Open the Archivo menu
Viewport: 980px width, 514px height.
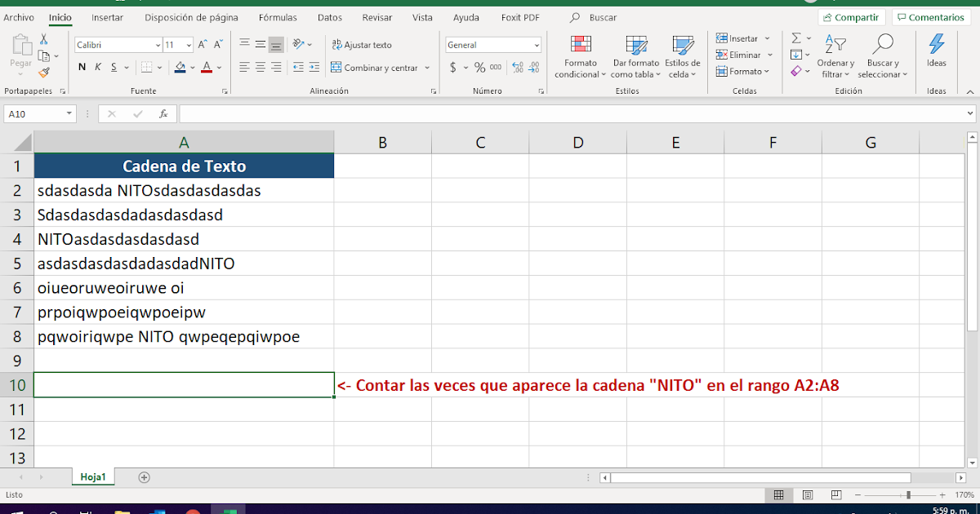coord(19,16)
